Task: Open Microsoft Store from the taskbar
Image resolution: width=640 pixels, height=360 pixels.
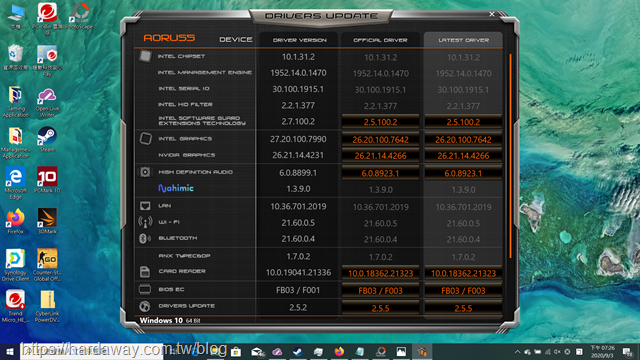Action: click(236, 352)
